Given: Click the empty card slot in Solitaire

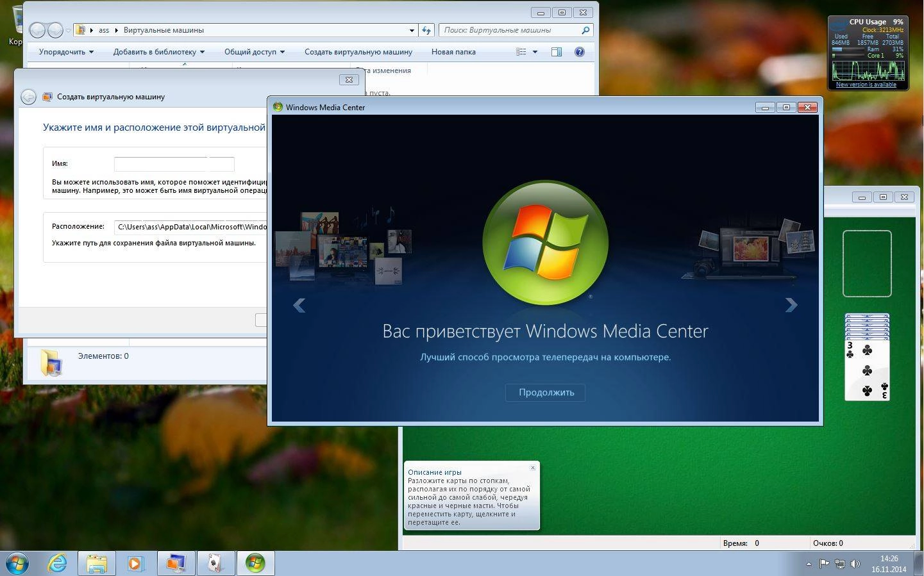Looking at the screenshot, I should 867,263.
